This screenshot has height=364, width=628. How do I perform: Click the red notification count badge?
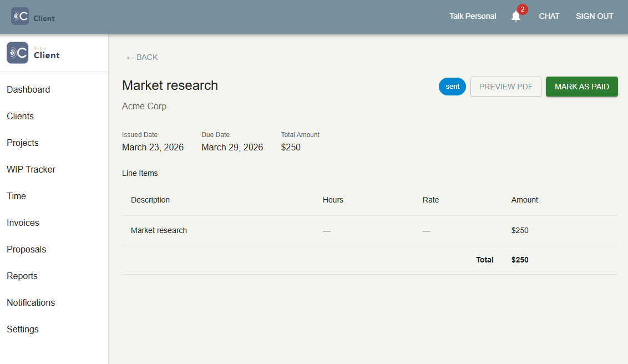523,9
